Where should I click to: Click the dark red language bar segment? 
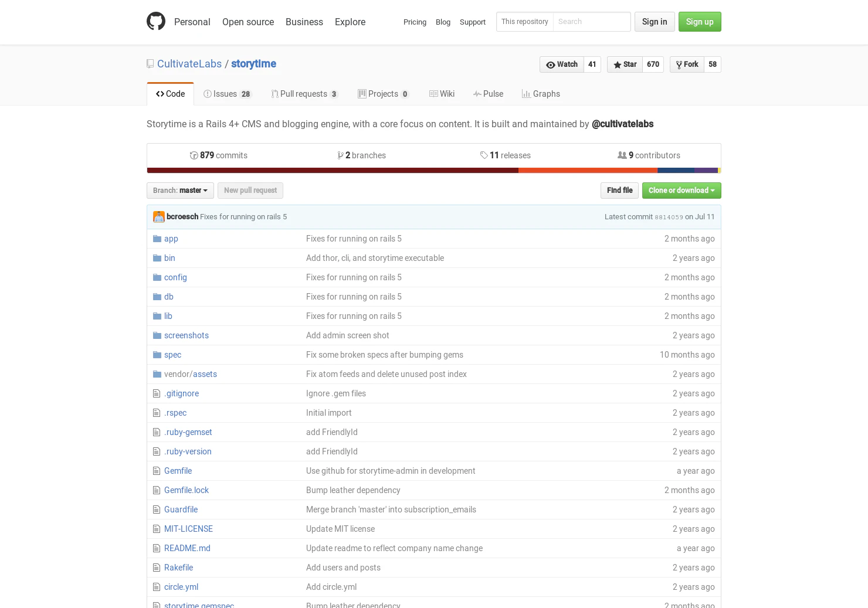click(x=333, y=171)
